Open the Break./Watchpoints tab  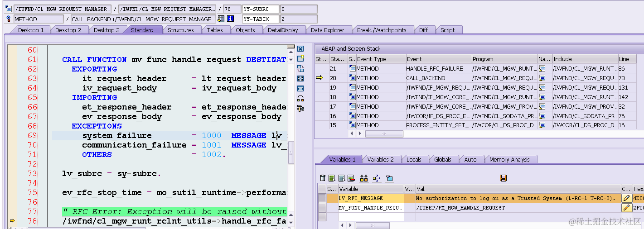382,30
